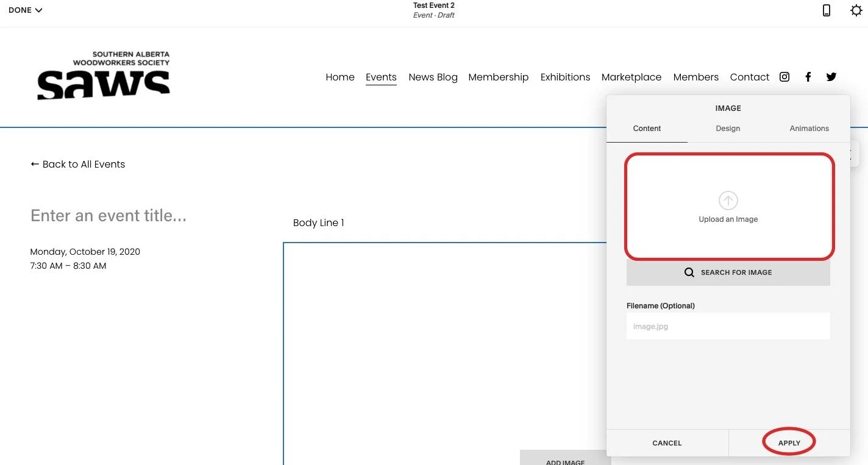The image size is (868, 465).
Task: Click the Upload an Image label
Action: (x=728, y=219)
